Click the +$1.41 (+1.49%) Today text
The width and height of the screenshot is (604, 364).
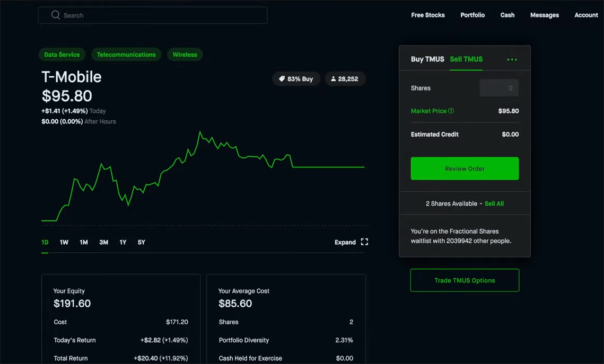(73, 111)
